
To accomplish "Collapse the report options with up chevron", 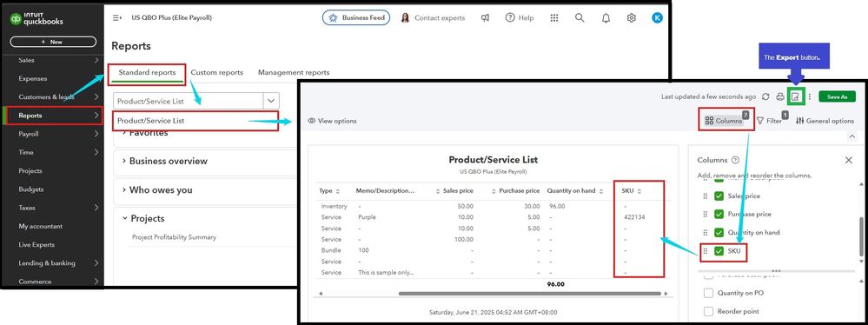I will click(851, 136).
